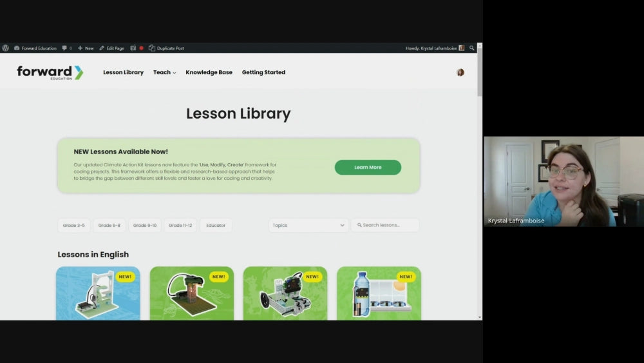The width and height of the screenshot is (644, 363).
Task: Open the comments bubble in admin bar
Action: click(66, 48)
